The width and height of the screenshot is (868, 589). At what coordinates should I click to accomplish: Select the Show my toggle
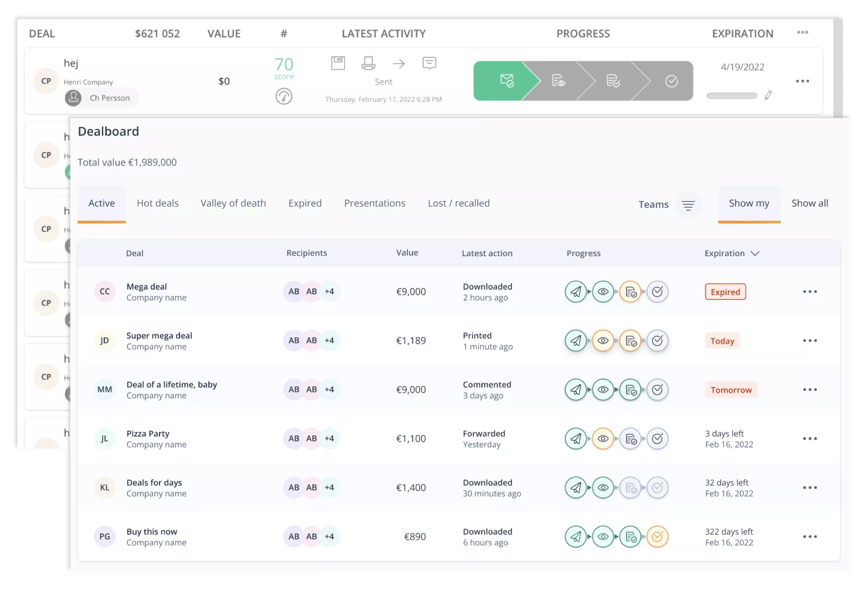[749, 203]
